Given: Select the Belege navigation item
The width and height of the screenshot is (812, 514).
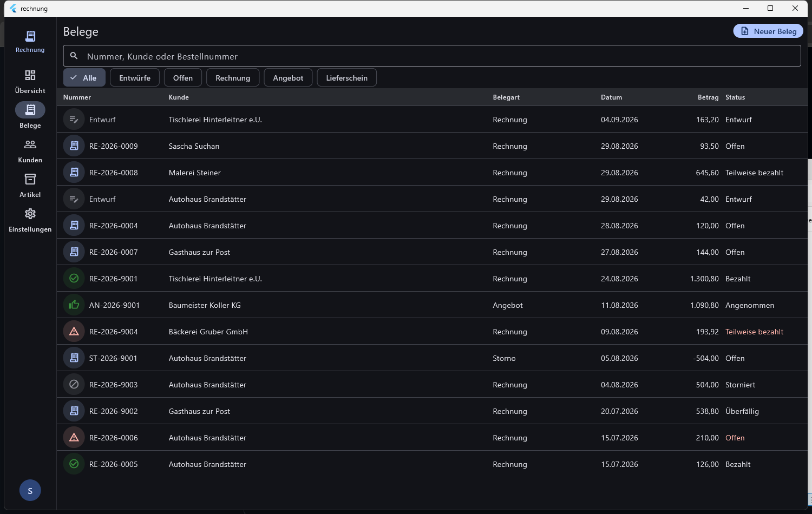Looking at the screenshot, I should coord(30,116).
